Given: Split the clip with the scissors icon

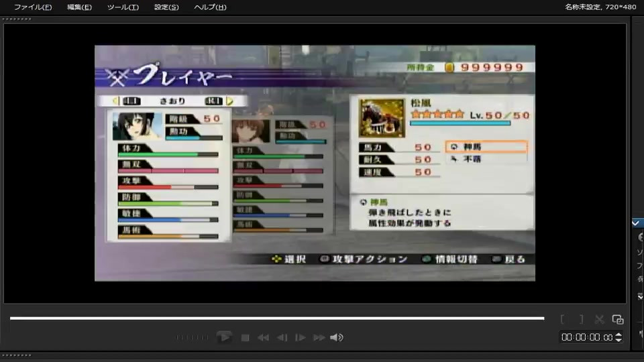Looking at the screenshot, I should 599,319.
